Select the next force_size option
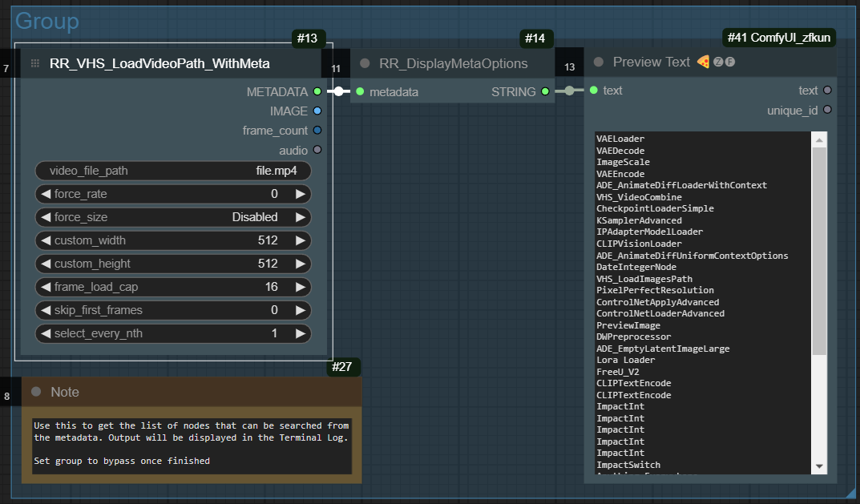This screenshot has height=504, width=860. [300, 217]
